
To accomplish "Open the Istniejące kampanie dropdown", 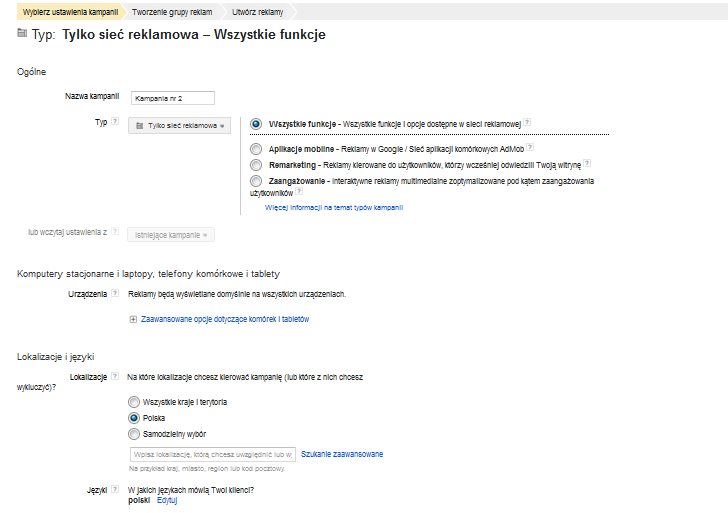I will [171, 235].
